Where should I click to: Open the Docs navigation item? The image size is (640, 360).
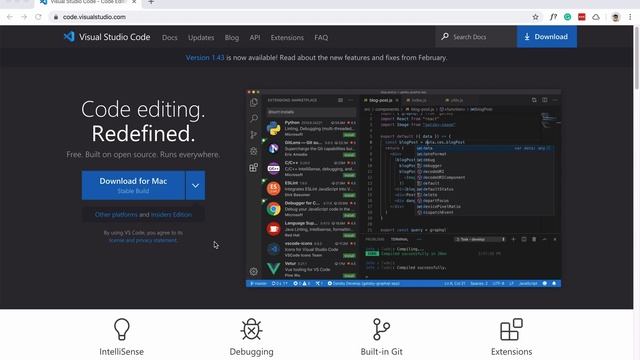pyautogui.click(x=169, y=38)
